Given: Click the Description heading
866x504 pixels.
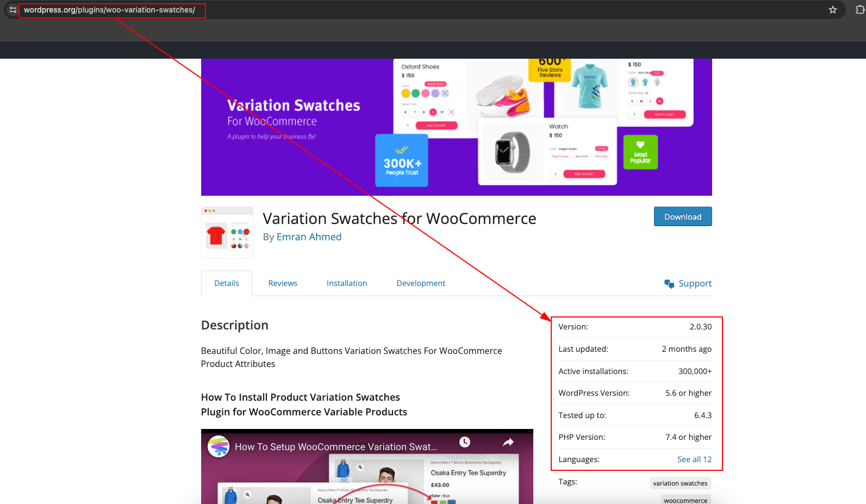Looking at the screenshot, I should (235, 325).
